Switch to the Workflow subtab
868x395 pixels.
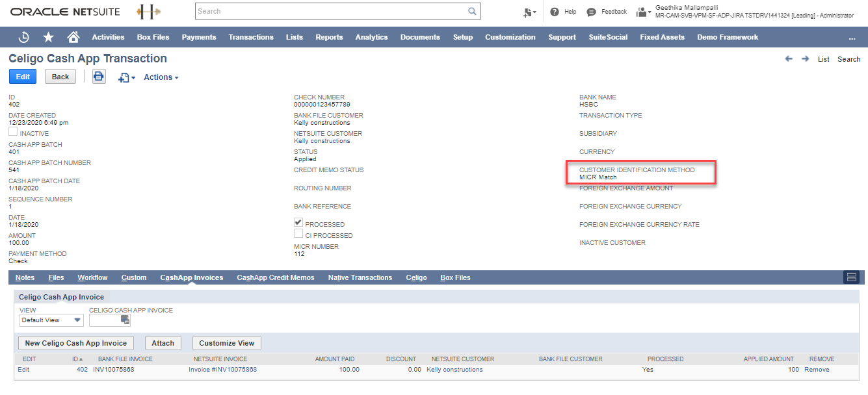tap(92, 277)
